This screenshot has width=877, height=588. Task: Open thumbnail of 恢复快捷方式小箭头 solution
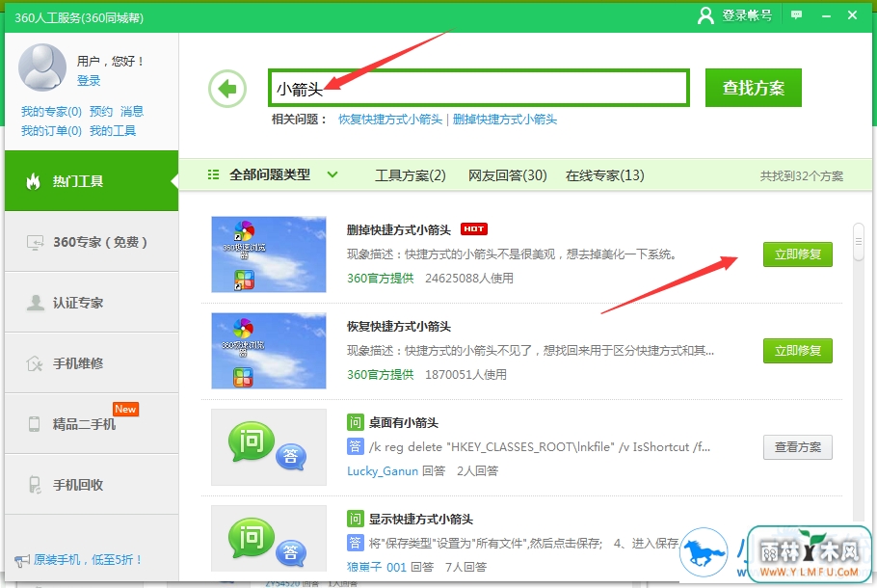coord(269,351)
